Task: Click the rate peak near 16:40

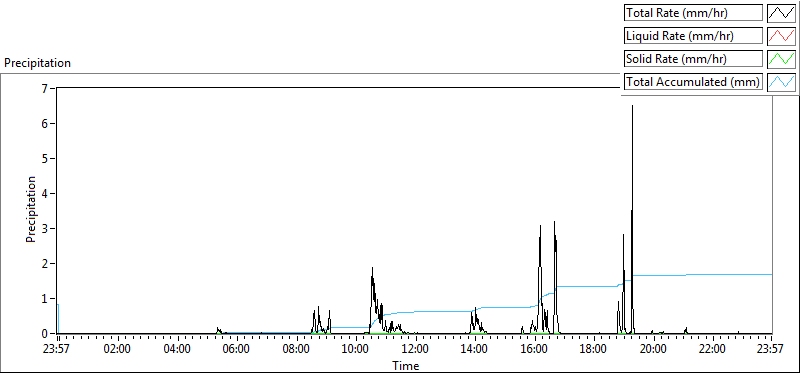Action: pyautogui.click(x=554, y=222)
